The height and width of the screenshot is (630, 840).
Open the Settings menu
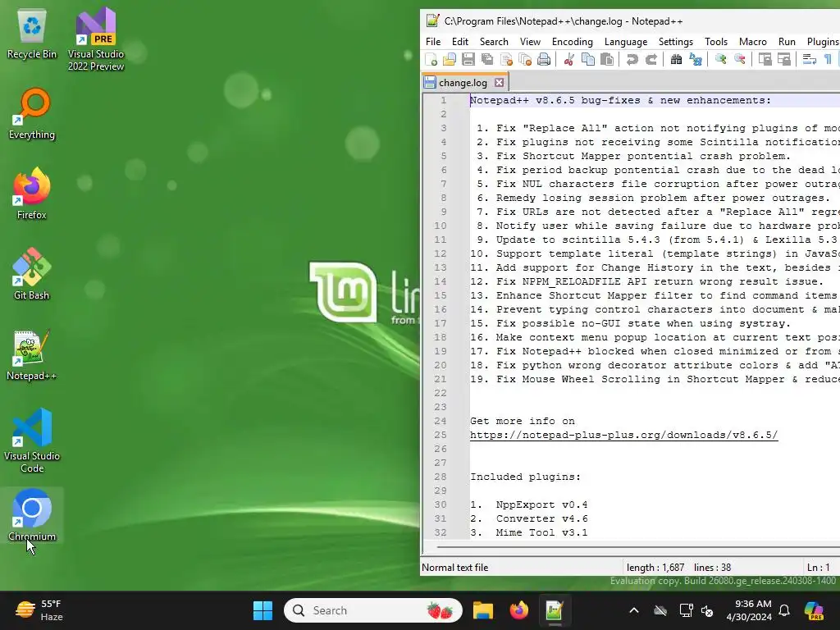click(676, 42)
